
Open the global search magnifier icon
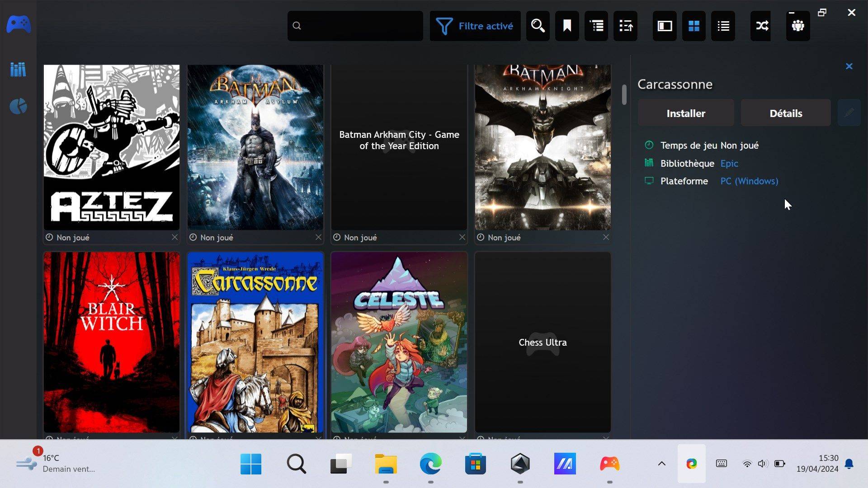pyautogui.click(x=538, y=26)
